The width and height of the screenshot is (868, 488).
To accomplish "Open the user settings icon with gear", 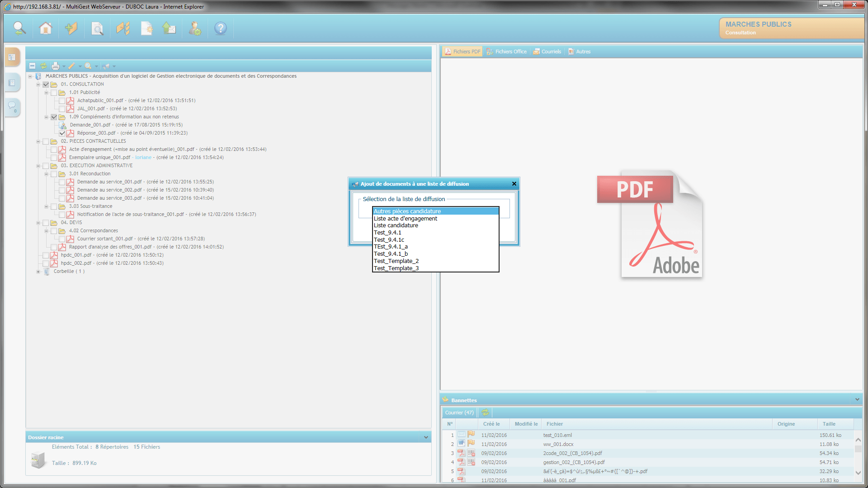I will coord(194,28).
